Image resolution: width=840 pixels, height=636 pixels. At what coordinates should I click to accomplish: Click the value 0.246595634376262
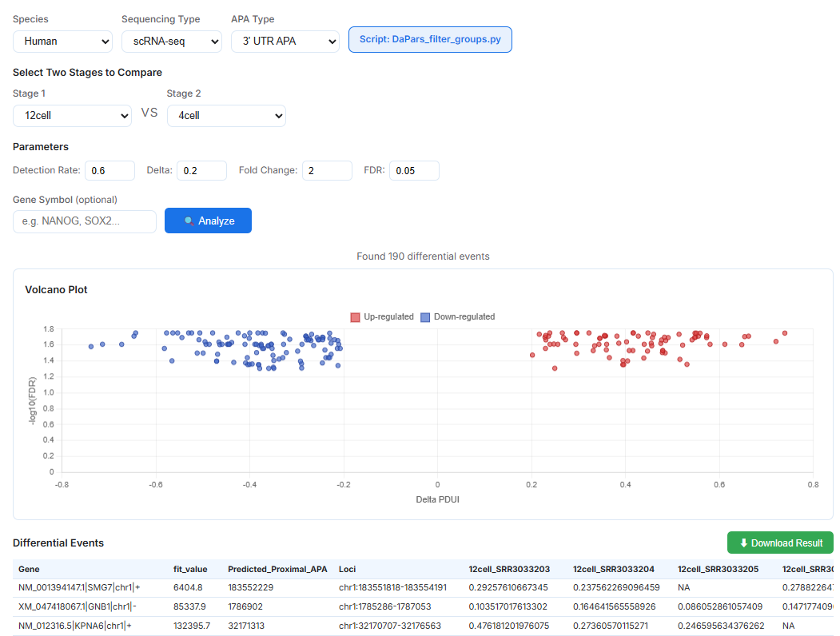coord(721,626)
